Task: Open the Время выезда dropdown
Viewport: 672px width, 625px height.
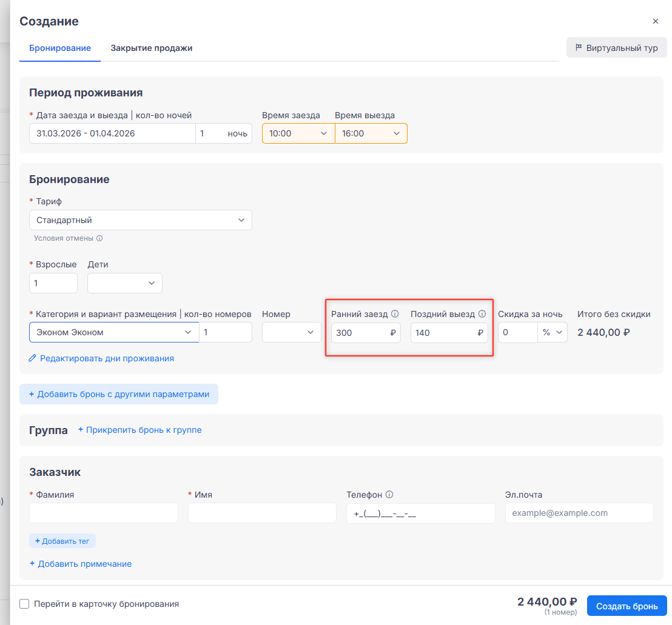Action: pyautogui.click(x=371, y=133)
